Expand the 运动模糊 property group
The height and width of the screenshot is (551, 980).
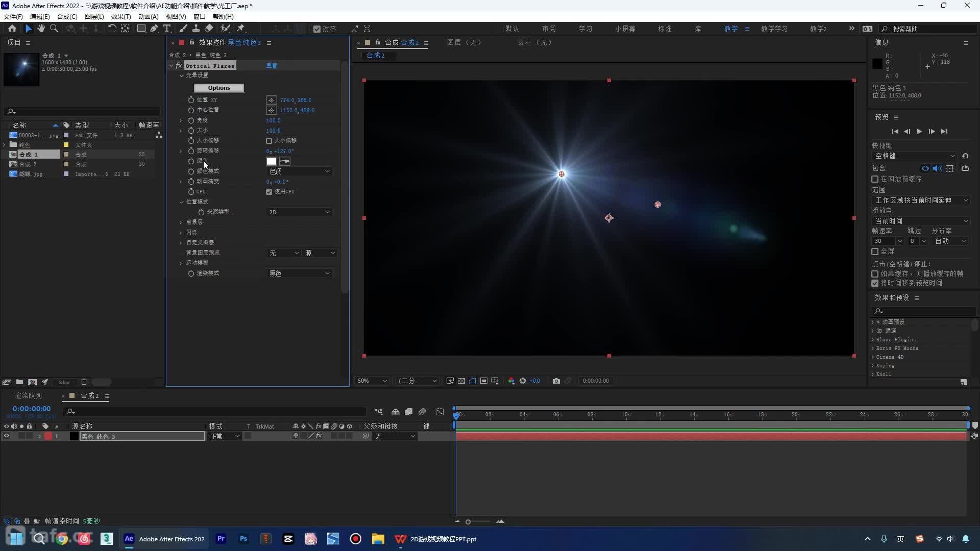pyautogui.click(x=181, y=263)
